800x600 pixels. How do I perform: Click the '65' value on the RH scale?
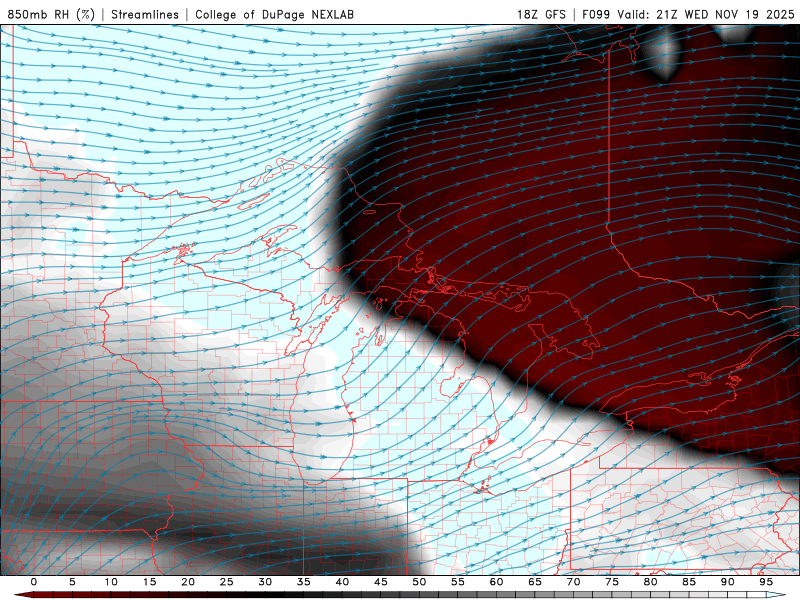(x=535, y=582)
